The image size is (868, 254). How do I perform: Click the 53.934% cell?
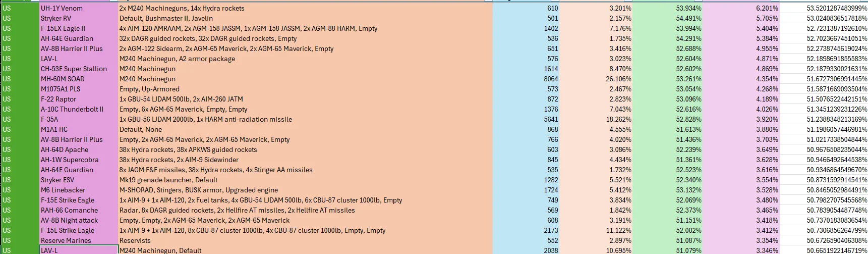click(x=667, y=8)
